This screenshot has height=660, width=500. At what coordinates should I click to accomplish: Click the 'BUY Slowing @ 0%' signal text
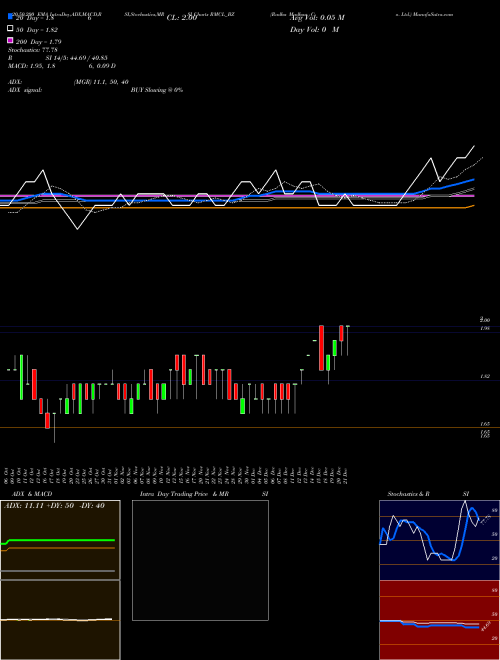(157, 90)
